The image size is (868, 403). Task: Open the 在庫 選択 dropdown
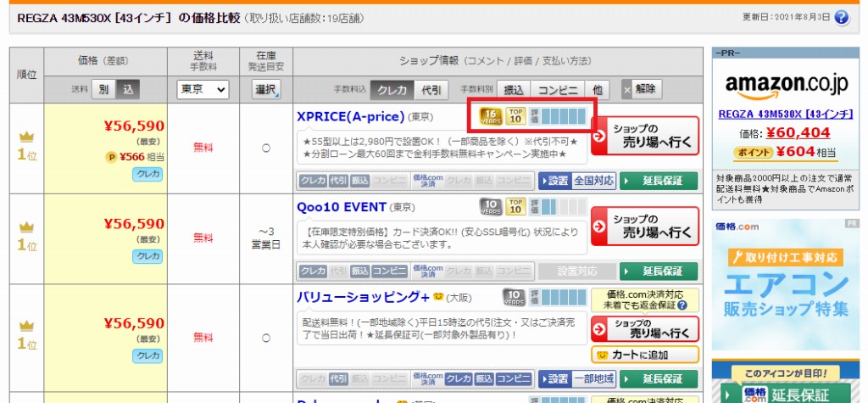266,89
